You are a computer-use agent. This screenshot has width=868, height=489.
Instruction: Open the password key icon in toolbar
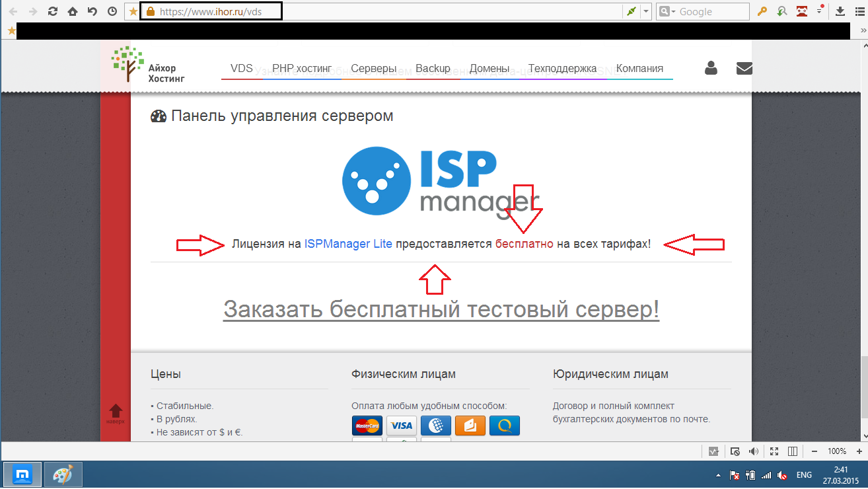[x=762, y=11]
